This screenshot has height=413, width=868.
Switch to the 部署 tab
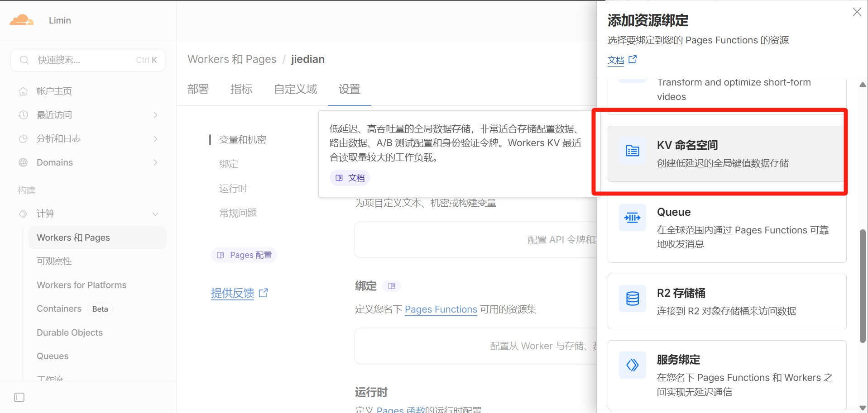tap(198, 89)
